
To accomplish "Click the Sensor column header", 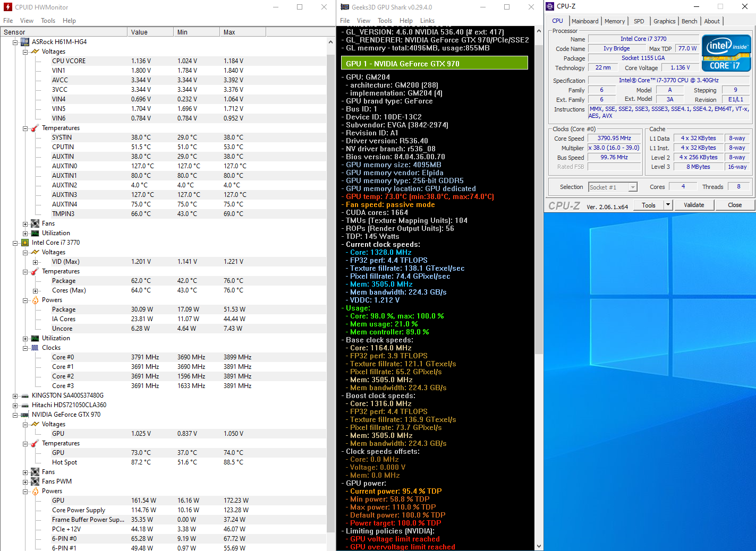I will 64,32.
